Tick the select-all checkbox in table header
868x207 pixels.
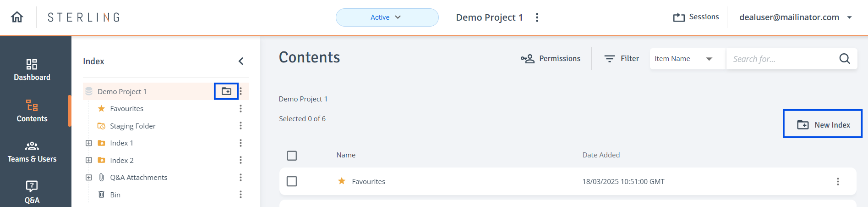[x=292, y=156]
